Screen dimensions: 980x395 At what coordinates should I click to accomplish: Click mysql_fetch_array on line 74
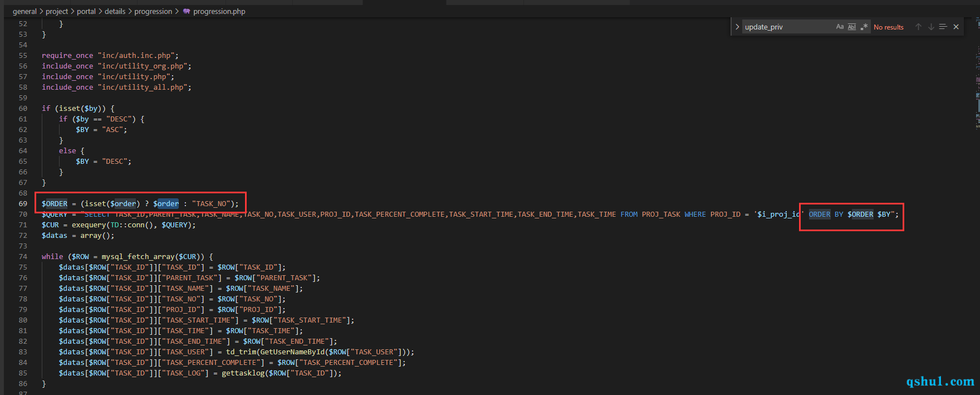pos(138,256)
